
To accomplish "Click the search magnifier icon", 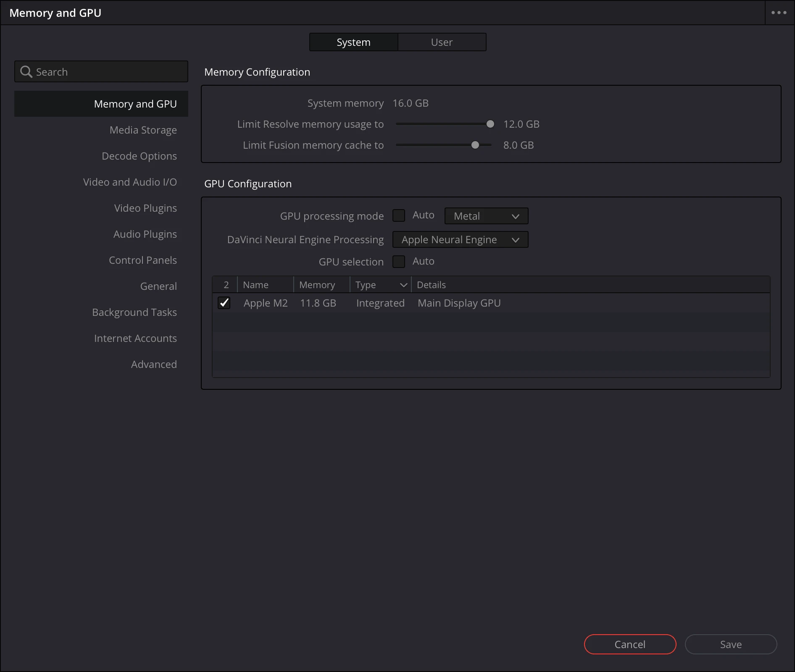I will point(26,72).
